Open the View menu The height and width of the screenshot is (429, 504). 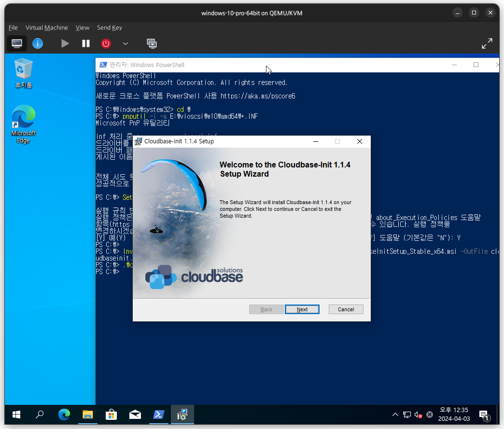click(82, 28)
